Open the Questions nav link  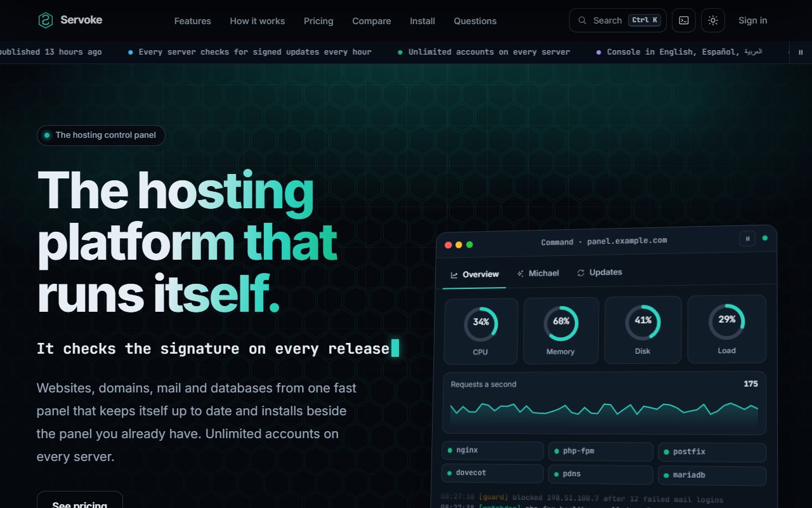tap(475, 21)
